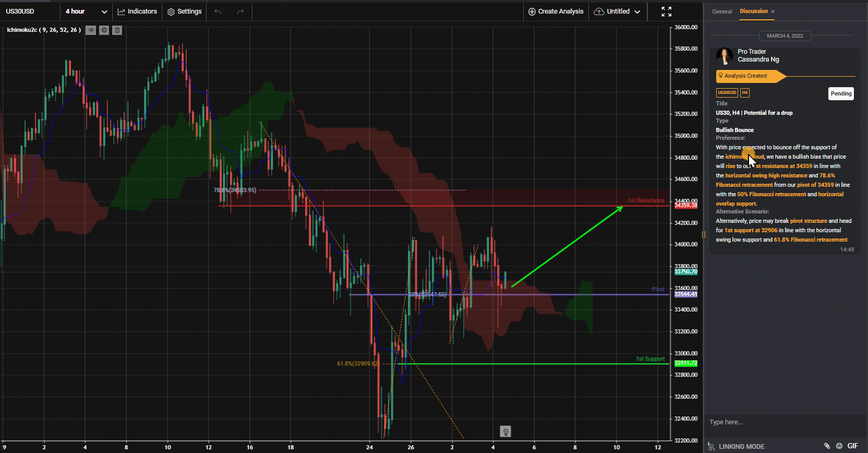
Task: Hide the Ichimoku2c indicator via eye icon
Action: point(91,30)
